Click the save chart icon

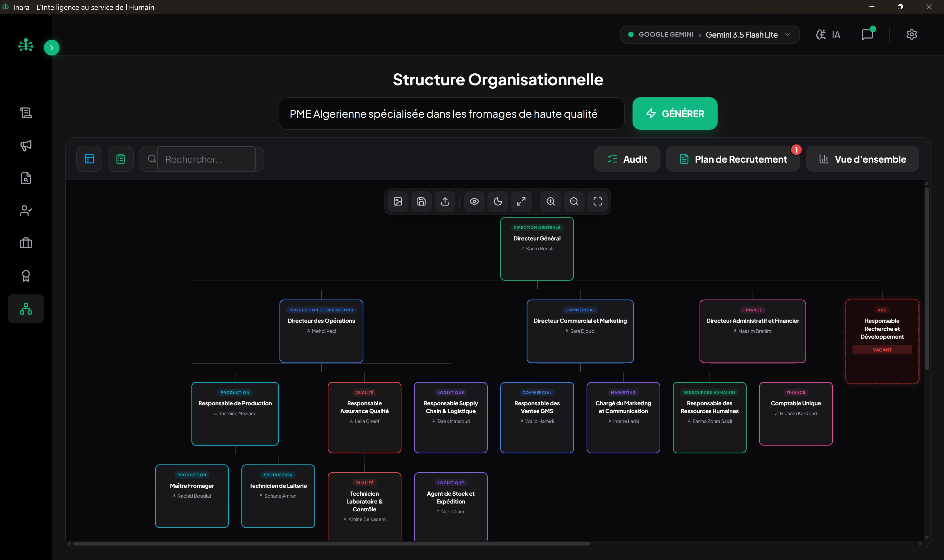pyautogui.click(x=421, y=201)
